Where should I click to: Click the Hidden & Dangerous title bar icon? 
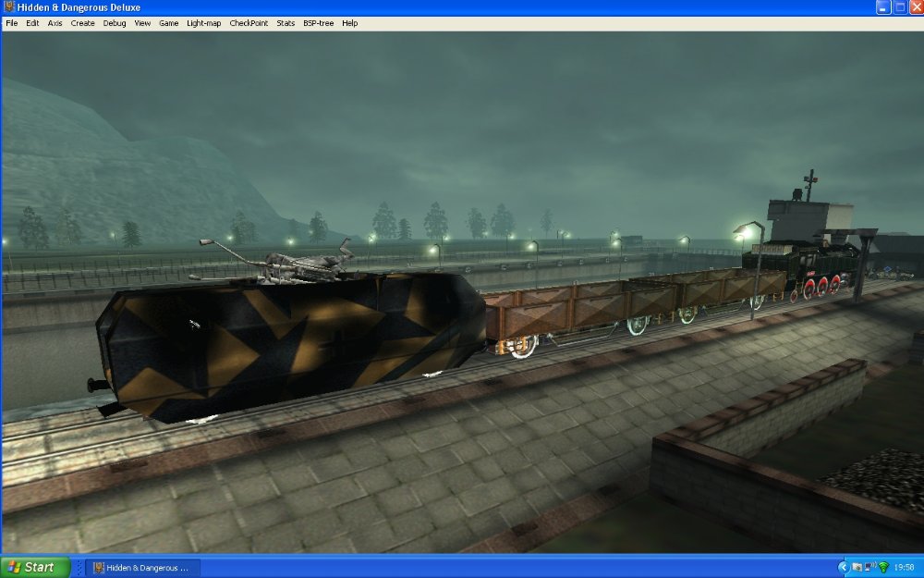(x=8, y=7)
